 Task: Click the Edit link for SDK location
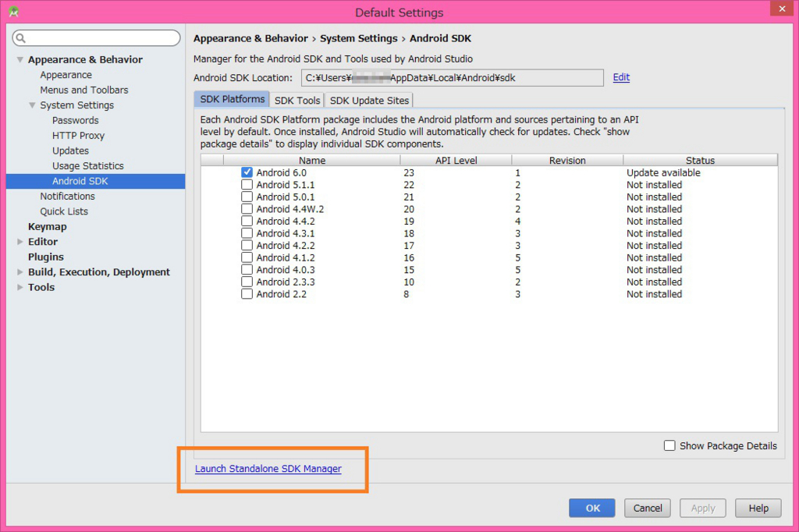tap(621, 77)
